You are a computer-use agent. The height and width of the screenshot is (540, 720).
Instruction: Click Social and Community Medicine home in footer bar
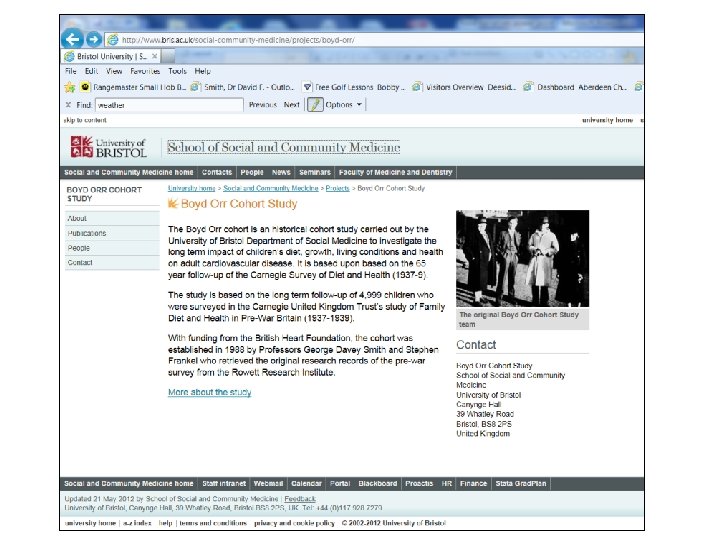(x=129, y=484)
